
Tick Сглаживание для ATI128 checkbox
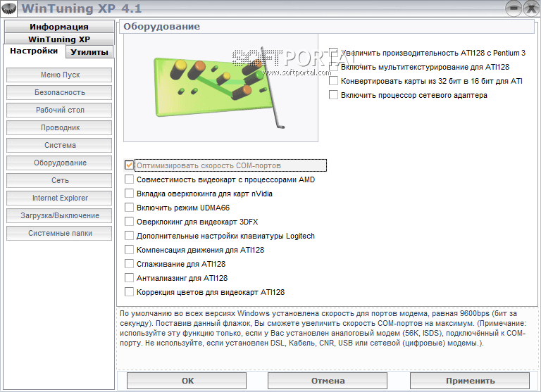click(x=129, y=264)
